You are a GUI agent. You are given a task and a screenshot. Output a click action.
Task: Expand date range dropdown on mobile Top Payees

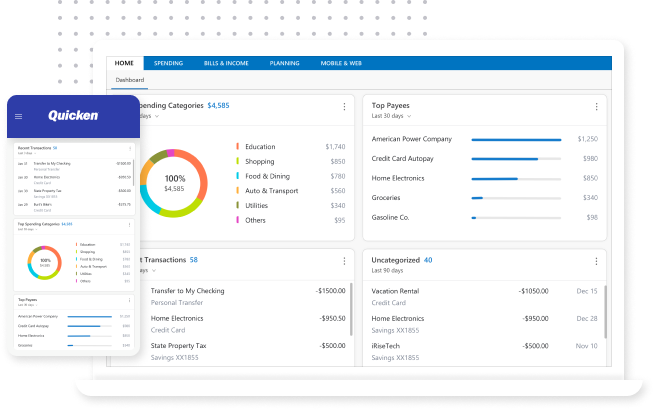[28, 305]
